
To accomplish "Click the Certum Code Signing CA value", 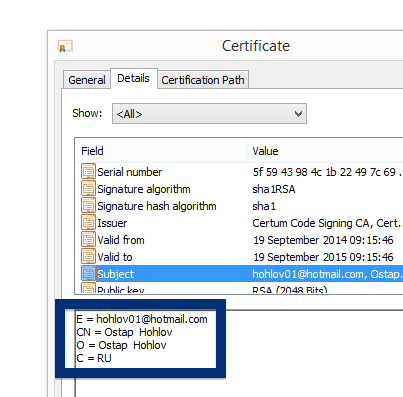I will [x=327, y=223].
